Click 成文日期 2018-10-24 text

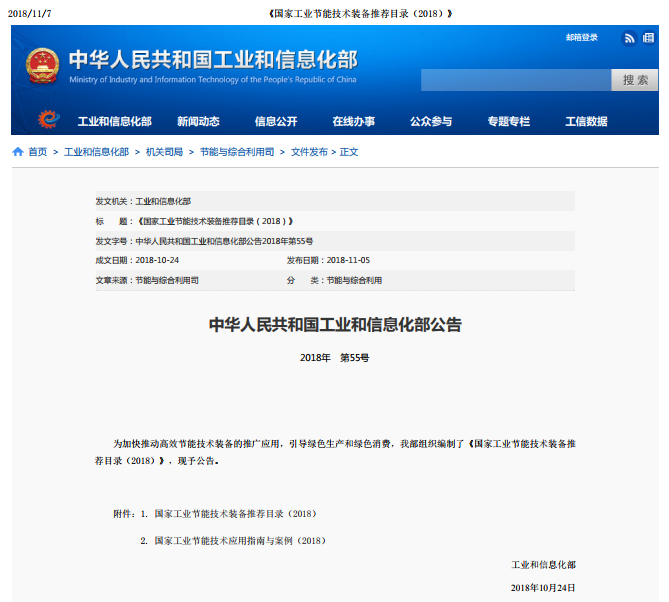(137, 260)
